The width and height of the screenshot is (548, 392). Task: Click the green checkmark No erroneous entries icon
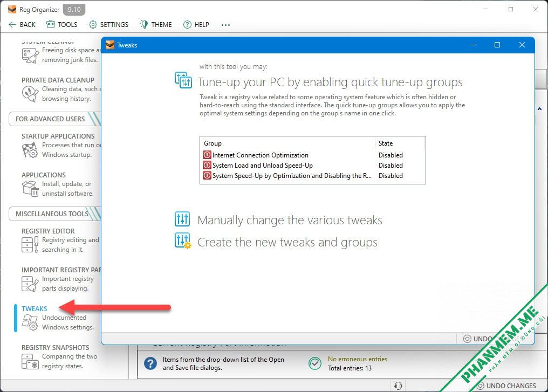(x=315, y=363)
